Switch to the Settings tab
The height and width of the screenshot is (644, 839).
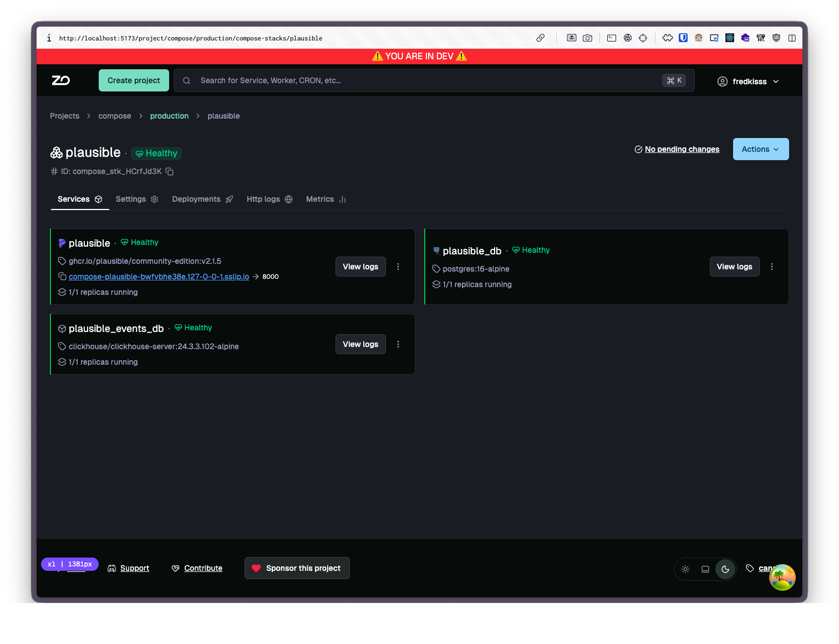[137, 200]
